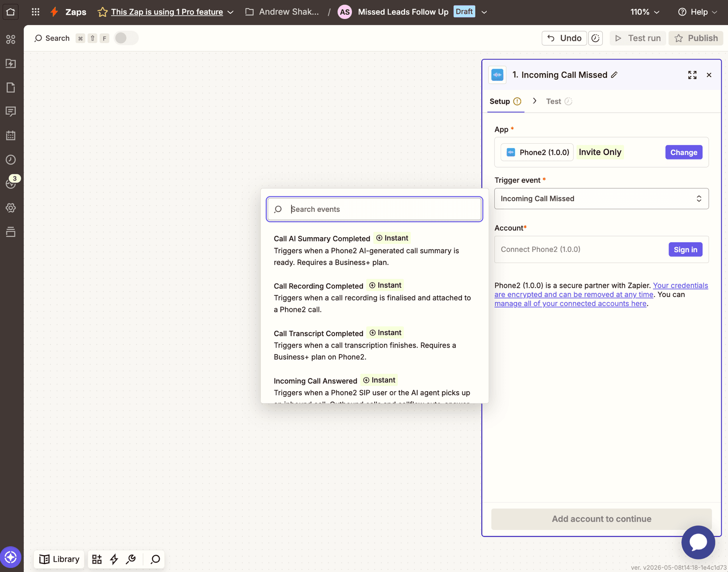The width and height of the screenshot is (728, 572).
Task: Open sidebar status icon with badge 3
Action: 11,183
